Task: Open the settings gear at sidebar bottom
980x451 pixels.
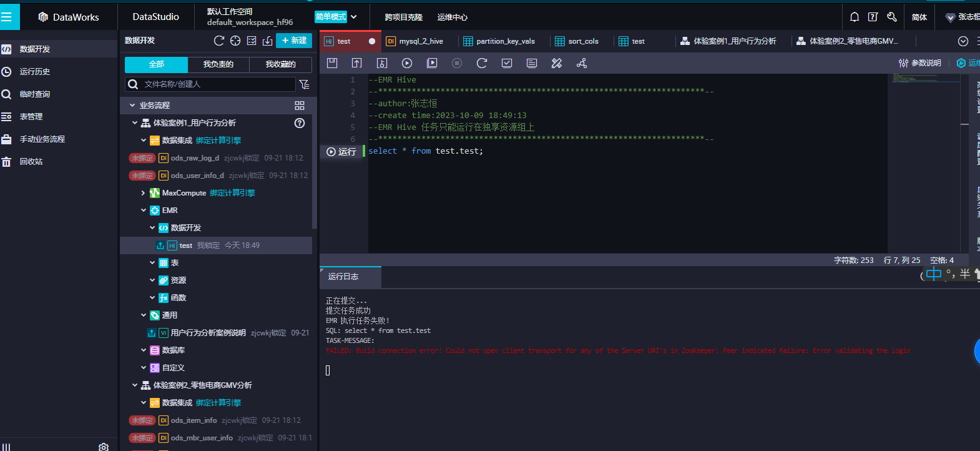Action: (x=104, y=447)
